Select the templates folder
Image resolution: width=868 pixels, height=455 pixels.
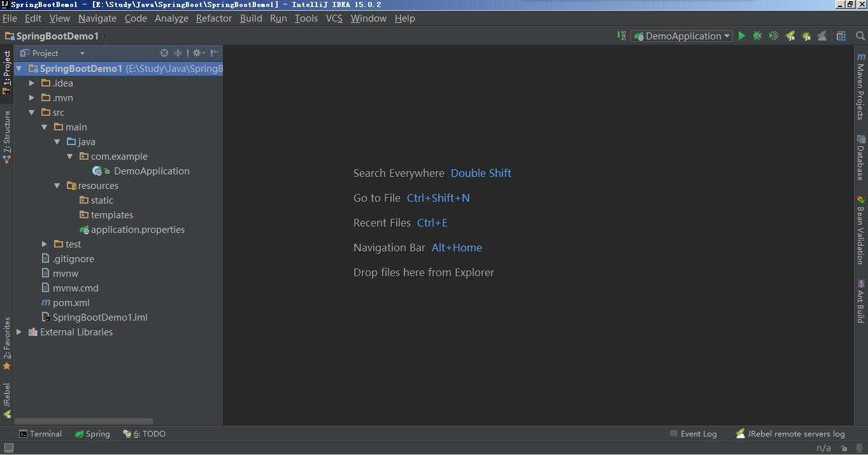tap(106, 215)
